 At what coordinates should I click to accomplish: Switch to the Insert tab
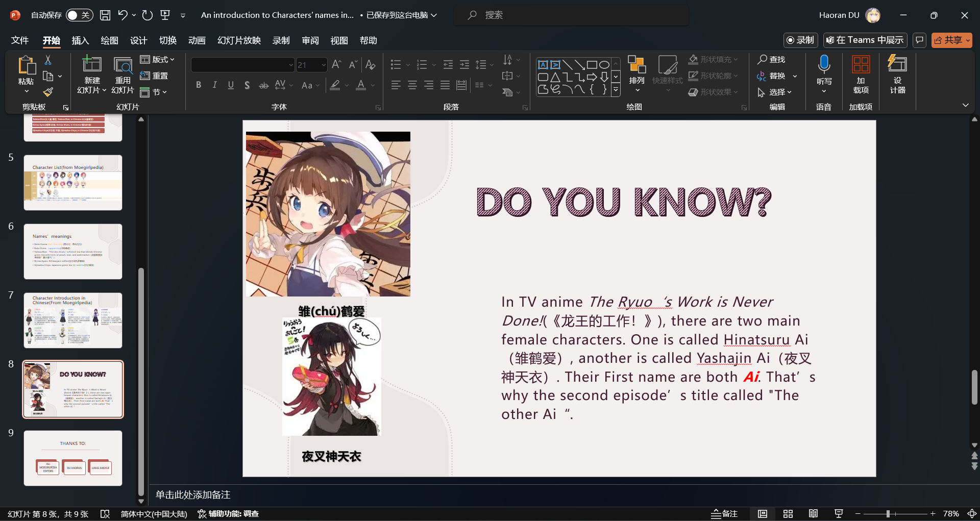coord(80,40)
